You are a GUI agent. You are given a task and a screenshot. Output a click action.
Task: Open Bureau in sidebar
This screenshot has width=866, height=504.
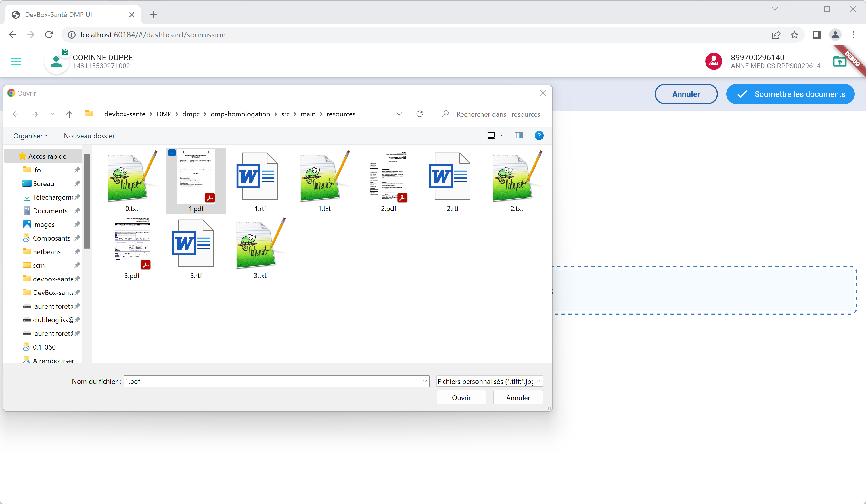43,183
